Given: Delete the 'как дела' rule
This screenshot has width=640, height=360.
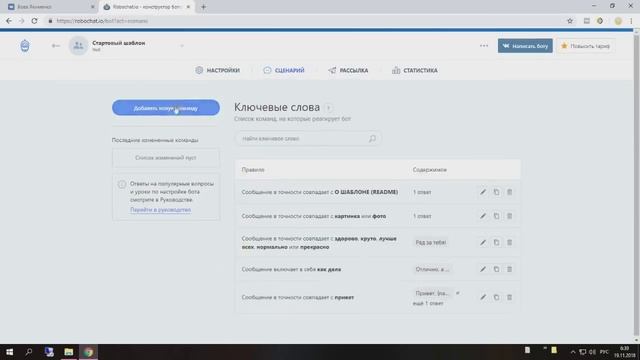Looking at the screenshot, I should (x=509, y=269).
